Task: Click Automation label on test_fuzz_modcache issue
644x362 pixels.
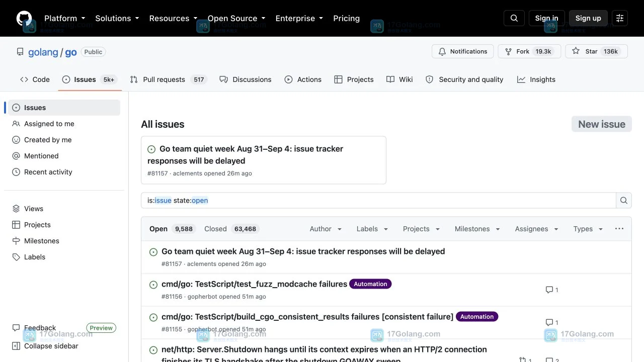Action: (x=370, y=284)
